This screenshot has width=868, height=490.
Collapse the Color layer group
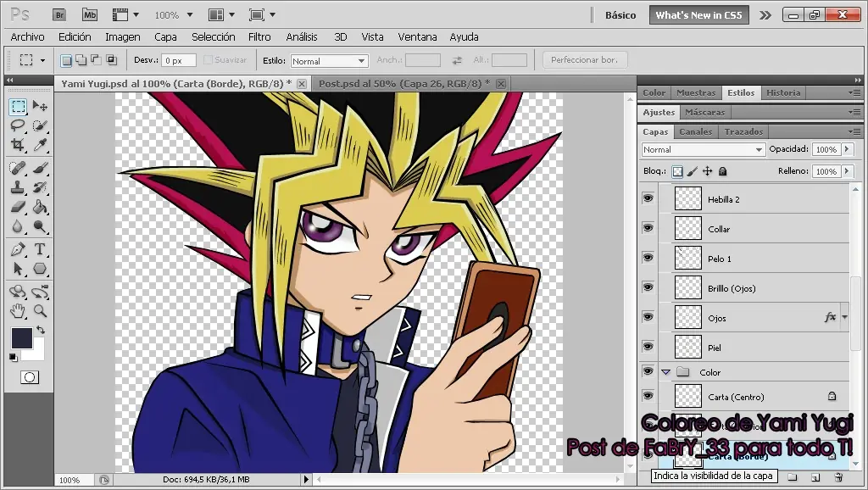[666, 371]
